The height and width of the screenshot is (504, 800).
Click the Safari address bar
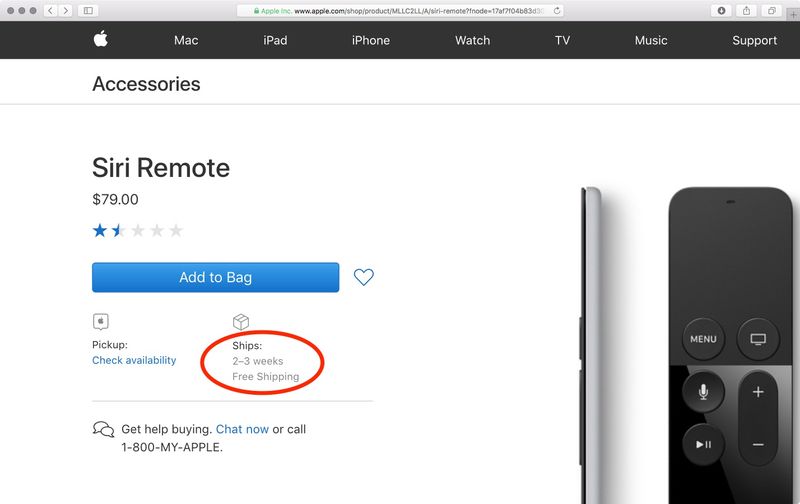[400, 10]
